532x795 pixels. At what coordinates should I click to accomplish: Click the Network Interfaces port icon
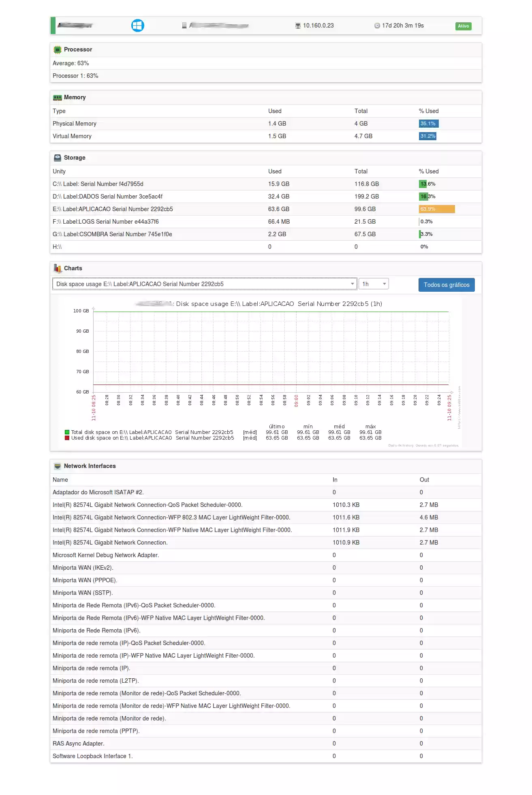[x=58, y=466]
